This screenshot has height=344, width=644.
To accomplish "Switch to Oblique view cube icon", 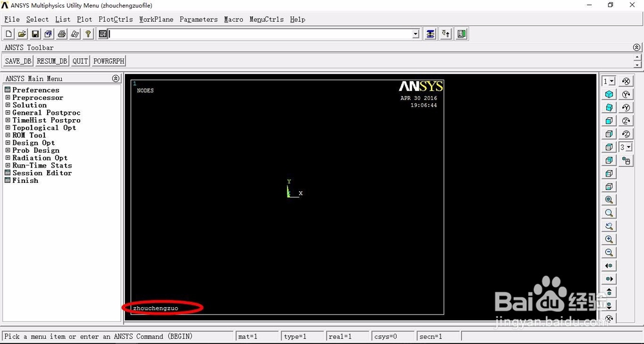I will point(609,108).
